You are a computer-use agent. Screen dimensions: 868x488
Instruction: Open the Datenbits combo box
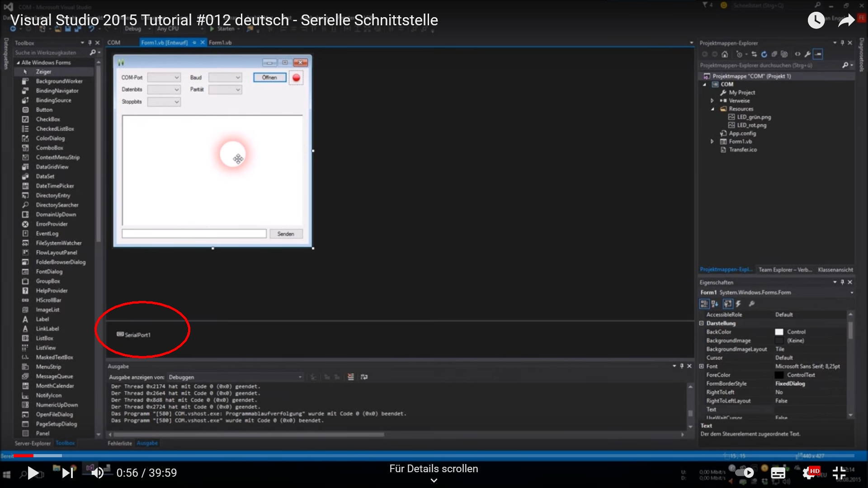point(164,89)
